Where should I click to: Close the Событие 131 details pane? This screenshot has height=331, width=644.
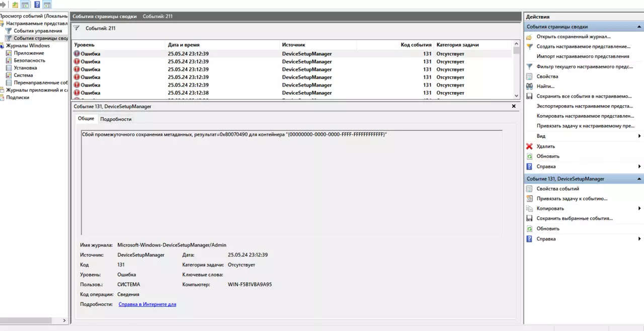click(514, 106)
